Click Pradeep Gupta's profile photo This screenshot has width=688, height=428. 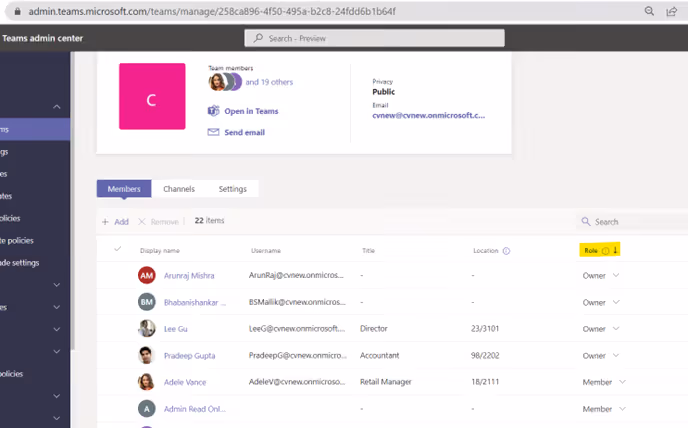coord(147,355)
